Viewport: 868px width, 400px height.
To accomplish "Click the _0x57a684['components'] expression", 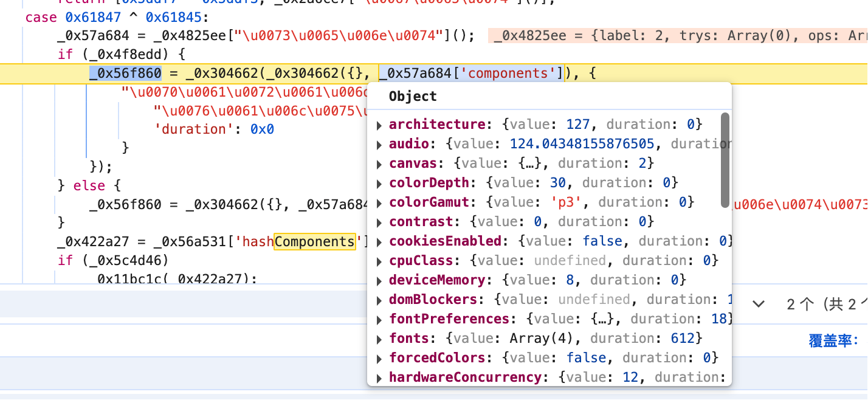I will [x=471, y=74].
